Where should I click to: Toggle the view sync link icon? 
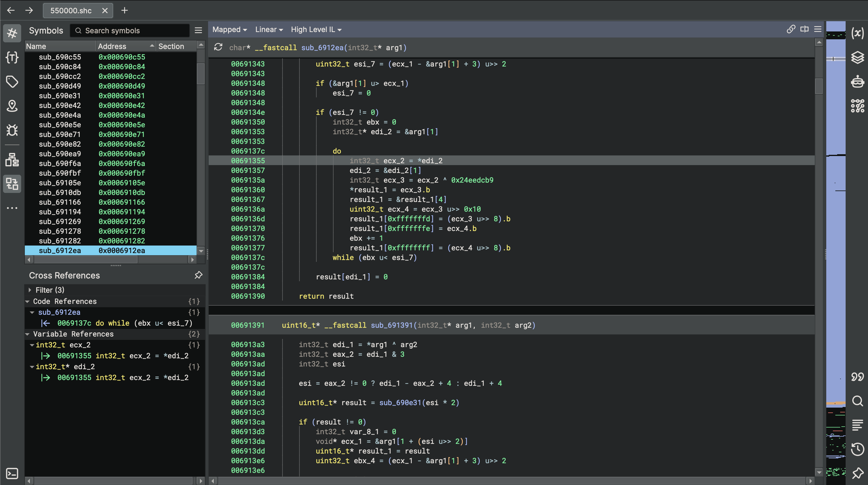[x=791, y=29]
